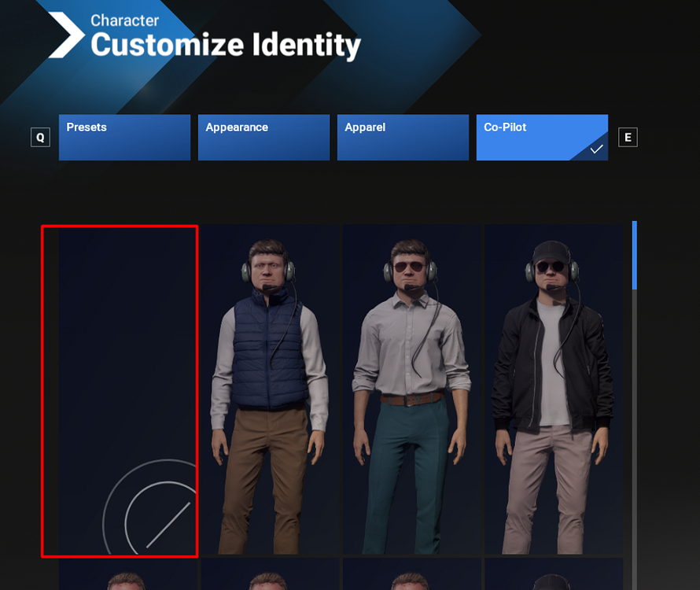Click partially visible tile below the empty tile
Viewport: 700px width, 590px height.
click(128, 575)
